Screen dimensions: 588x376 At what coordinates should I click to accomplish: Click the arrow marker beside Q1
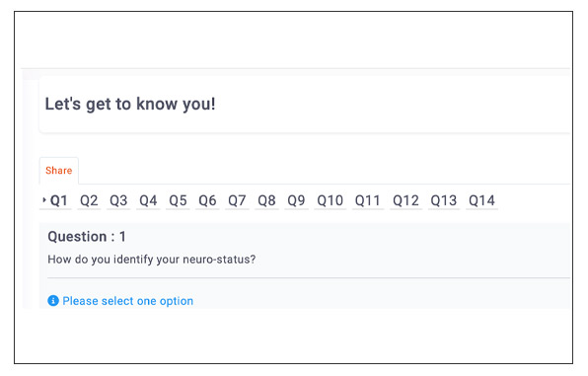coord(44,200)
